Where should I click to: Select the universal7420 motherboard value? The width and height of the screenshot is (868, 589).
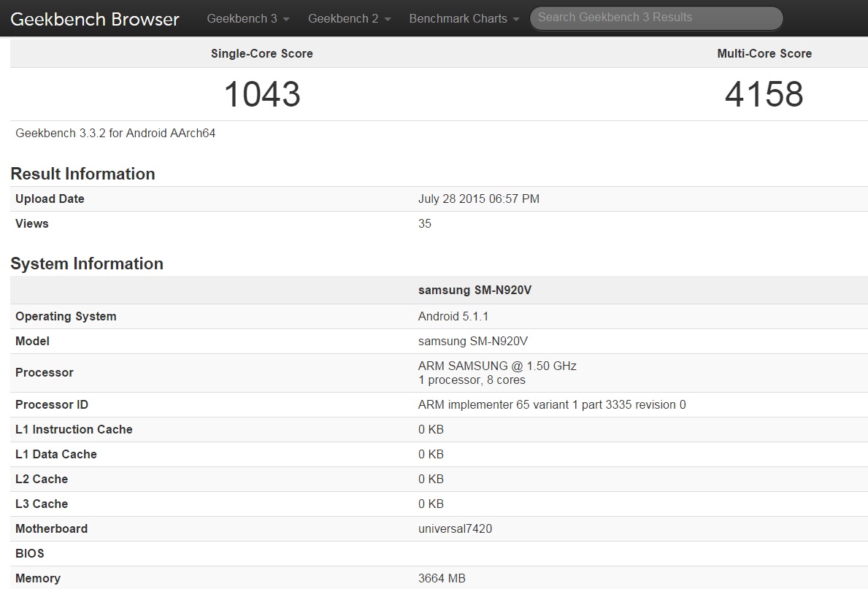click(455, 528)
